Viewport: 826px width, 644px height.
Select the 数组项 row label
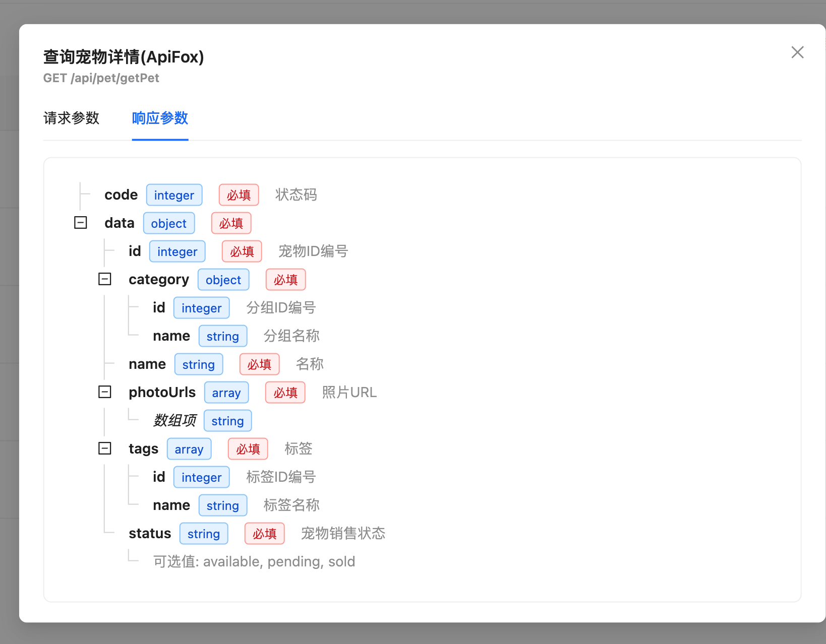pos(174,420)
